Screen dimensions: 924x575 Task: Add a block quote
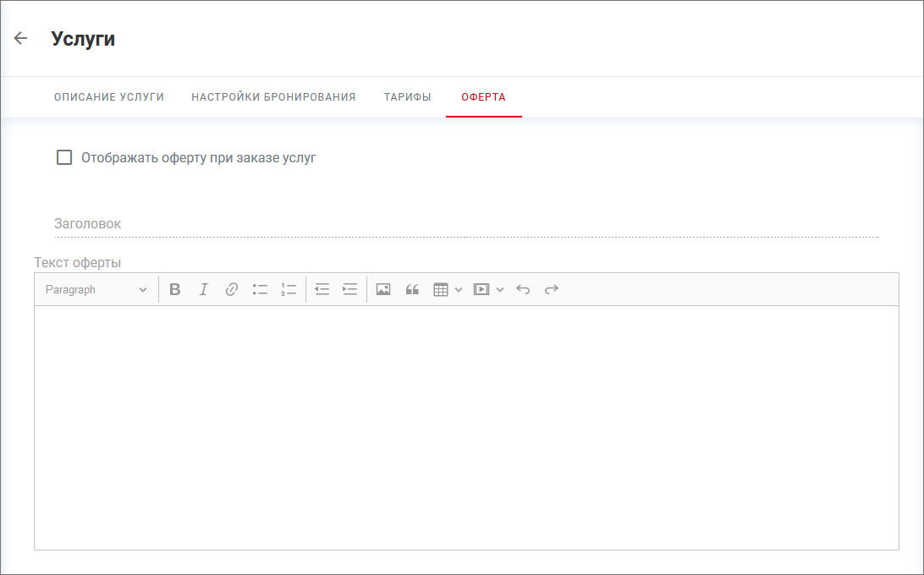pos(412,289)
